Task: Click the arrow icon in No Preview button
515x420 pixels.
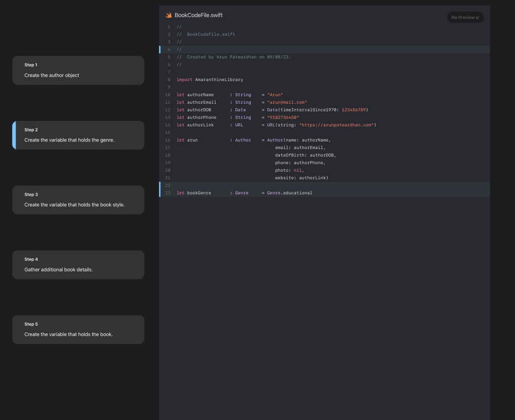Action: pos(478,18)
